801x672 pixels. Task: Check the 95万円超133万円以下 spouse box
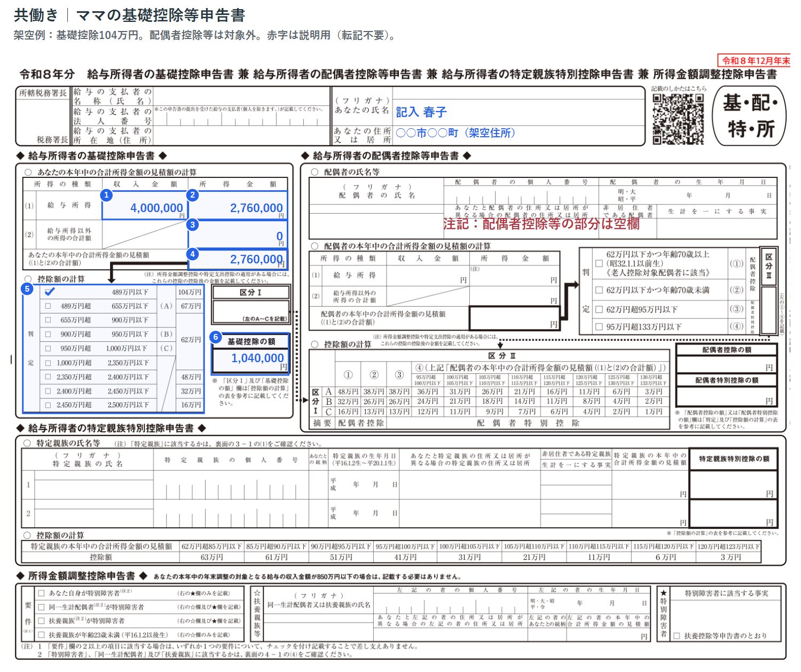pyautogui.click(x=599, y=326)
